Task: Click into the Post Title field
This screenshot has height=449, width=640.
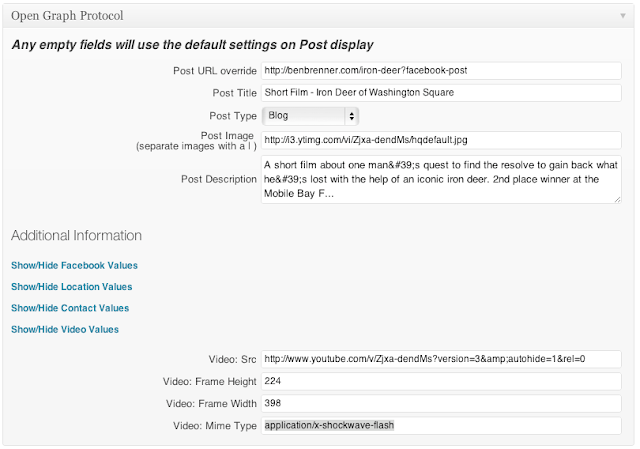Action: [x=441, y=93]
